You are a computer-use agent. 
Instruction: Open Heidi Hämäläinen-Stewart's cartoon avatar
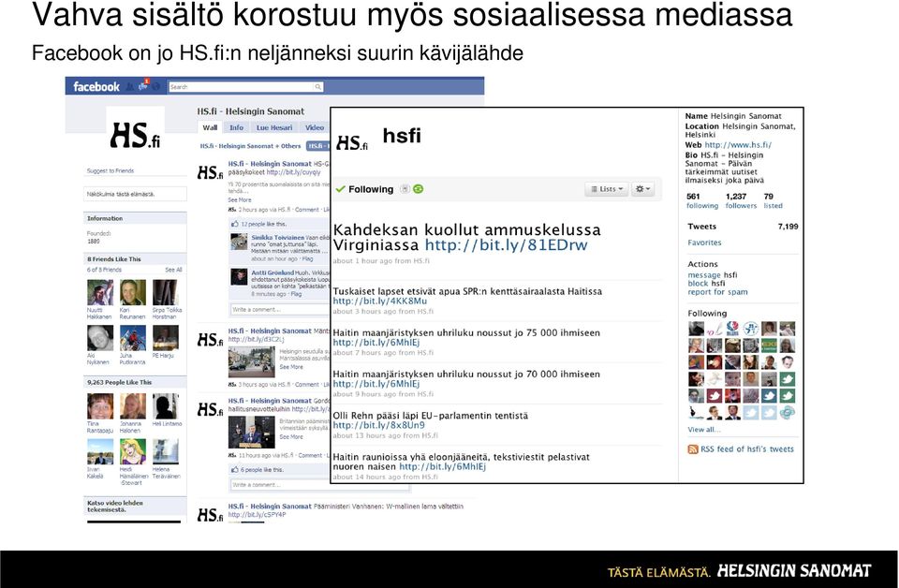[x=133, y=451]
